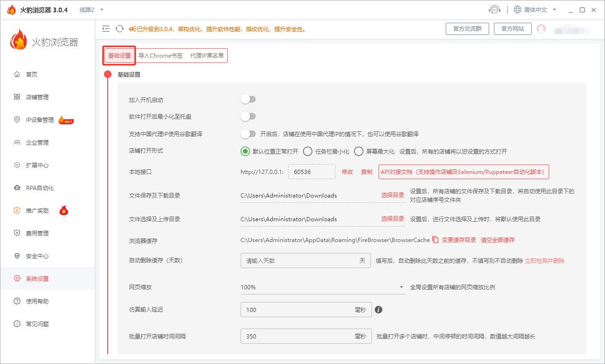Switch to the 代理IP黑名单 tab
This screenshot has height=364, width=605.
tap(207, 55)
